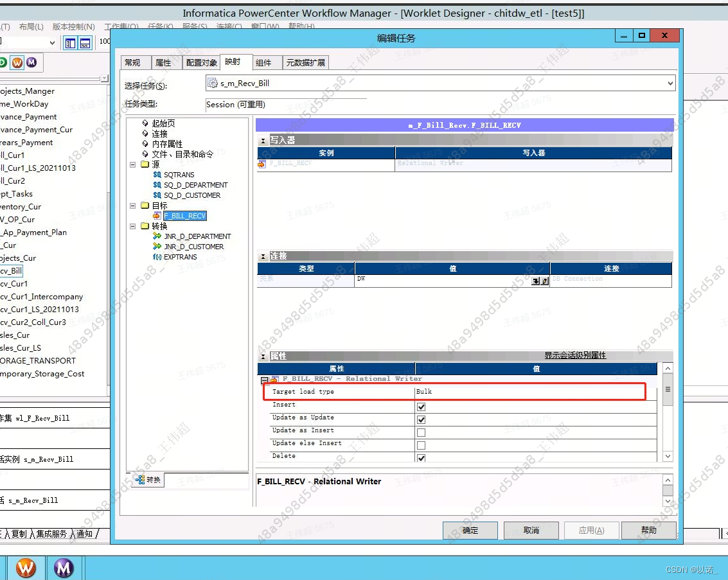Click the edit pencil icon beside DW value

click(545, 281)
